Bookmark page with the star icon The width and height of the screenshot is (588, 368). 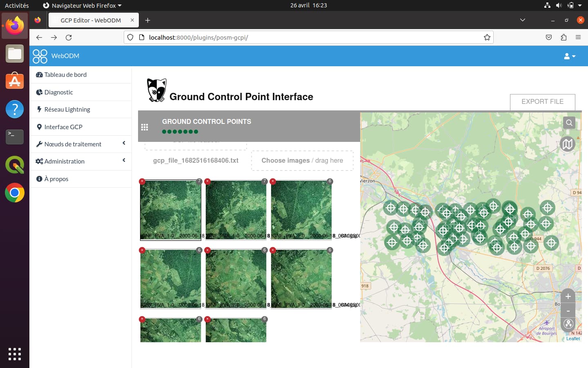coord(487,37)
